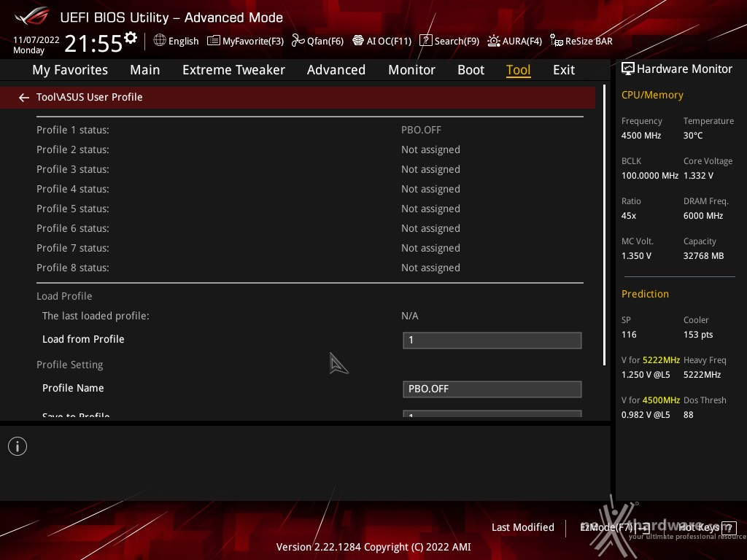
Task: Click the Hot Keys question mark icon
Action: pyautogui.click(x=729, y=528)
